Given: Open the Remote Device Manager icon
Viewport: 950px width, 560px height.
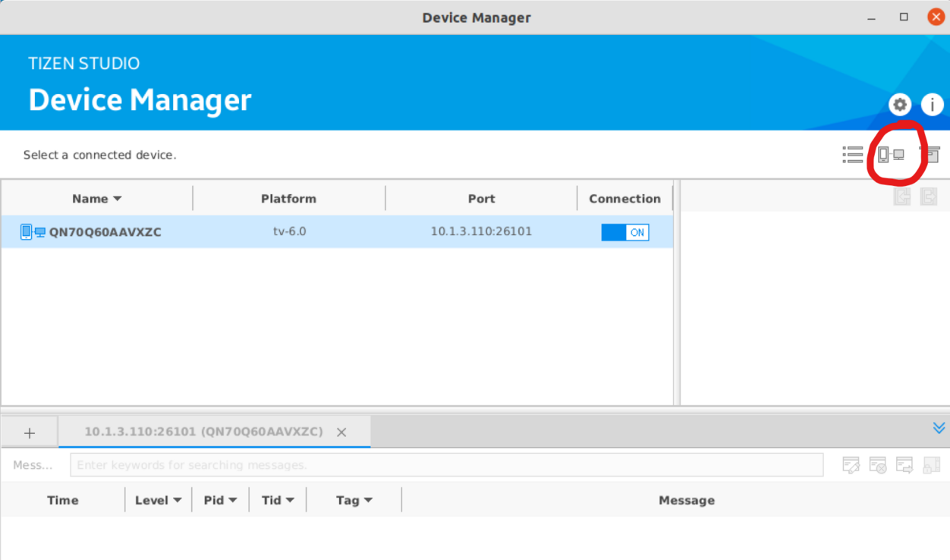Looking at the screenshot, I should (891, 155).
